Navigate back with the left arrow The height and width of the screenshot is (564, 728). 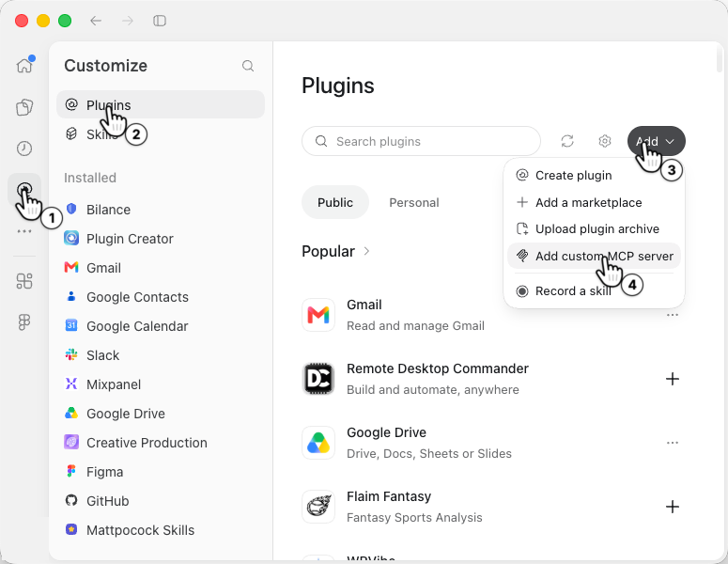point(96,21)
